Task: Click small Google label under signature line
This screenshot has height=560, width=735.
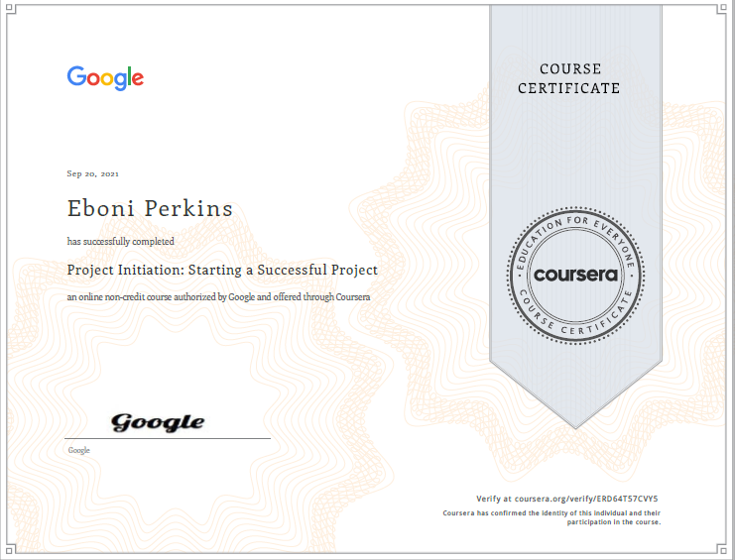Action: [78, 450]
